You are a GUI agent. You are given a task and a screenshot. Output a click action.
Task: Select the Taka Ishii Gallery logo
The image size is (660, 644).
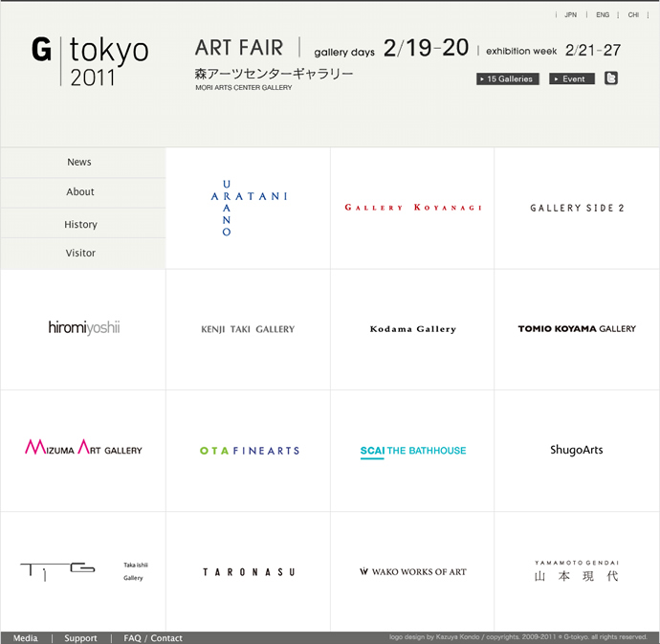(84, 571)
